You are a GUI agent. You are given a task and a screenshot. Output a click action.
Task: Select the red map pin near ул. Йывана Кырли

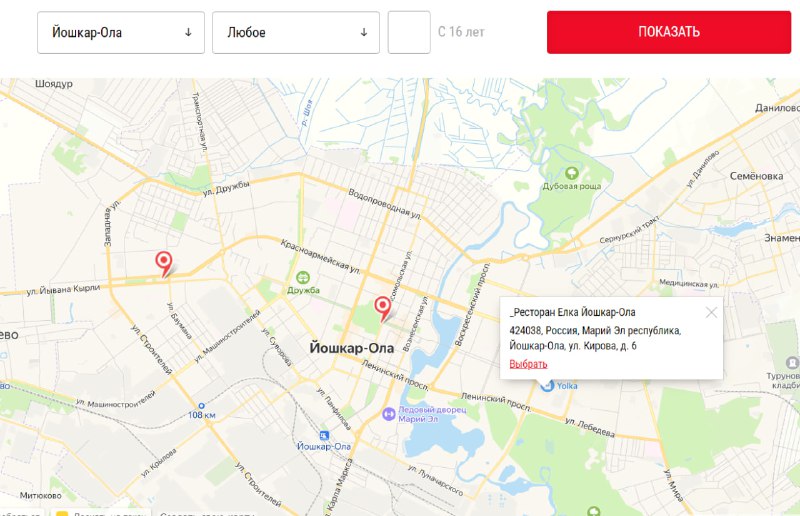tap(164, 264)
